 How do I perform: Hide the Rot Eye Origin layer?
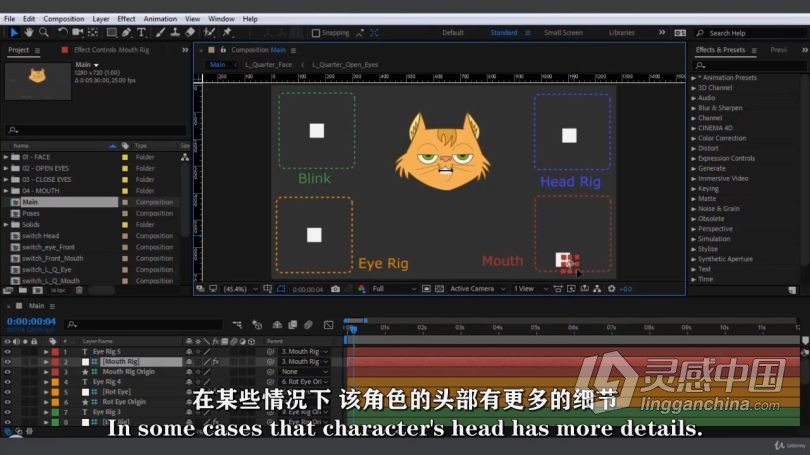click(x=7, y=402)
